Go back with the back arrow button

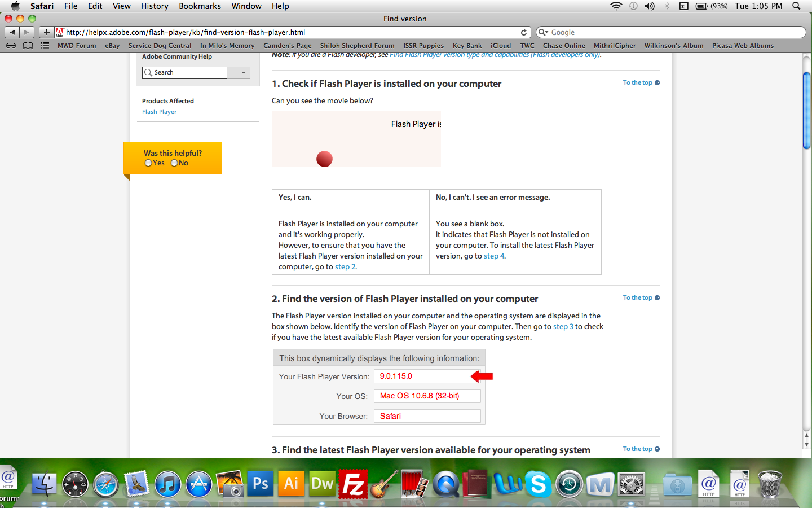[12, 32]
